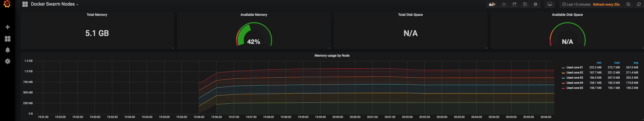Click the 5.1 GB total memory value

97,33
